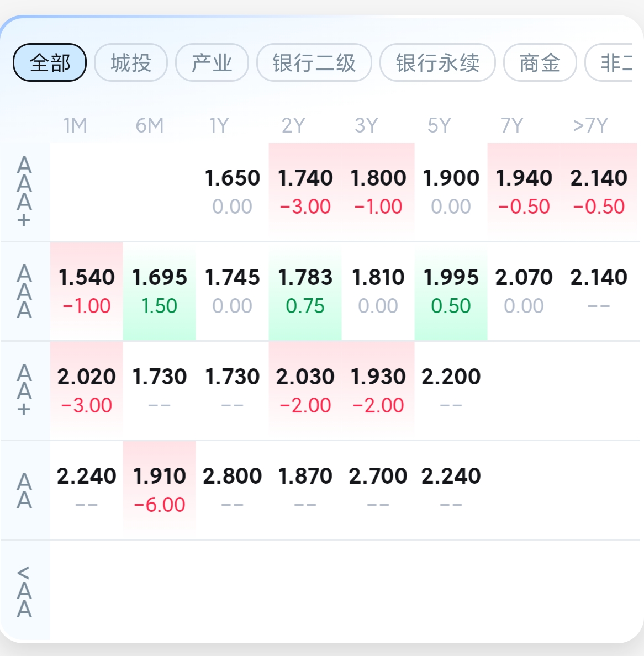Screen dimensions: 644x656
Task: Open AAA+ 2Y cell showing 1.740
Action: 305,191
